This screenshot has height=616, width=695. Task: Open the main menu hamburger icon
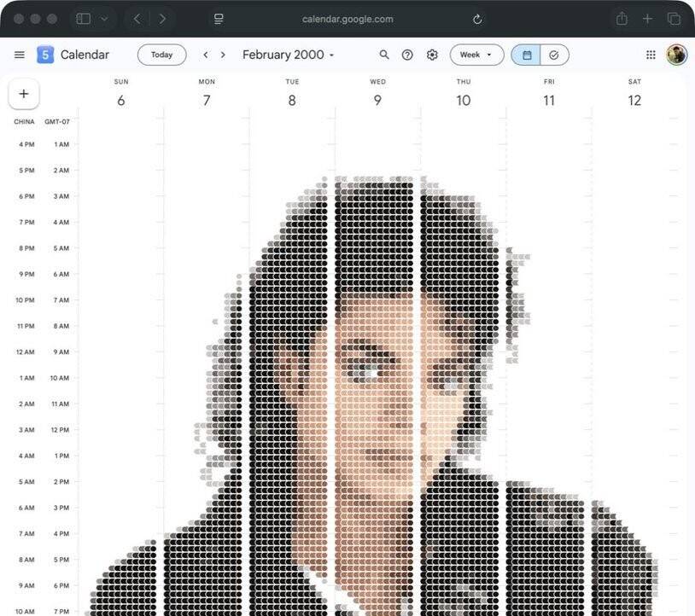20,55
